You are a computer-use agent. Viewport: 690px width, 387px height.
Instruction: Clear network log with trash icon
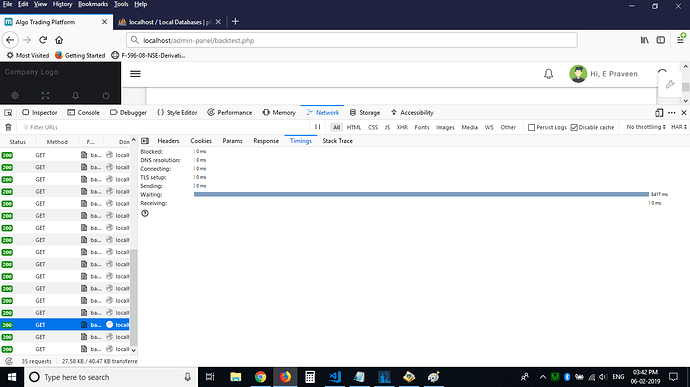[x=8, y=127]
